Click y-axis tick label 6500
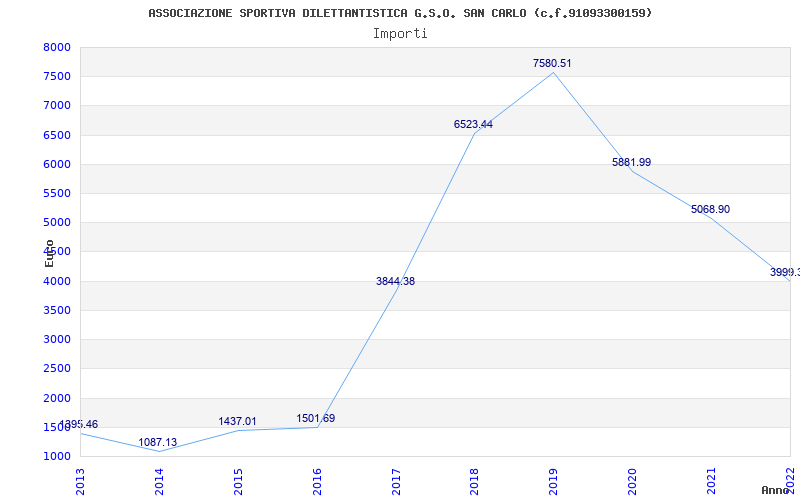Screen dimensions: 800x500 coord(57,135)
